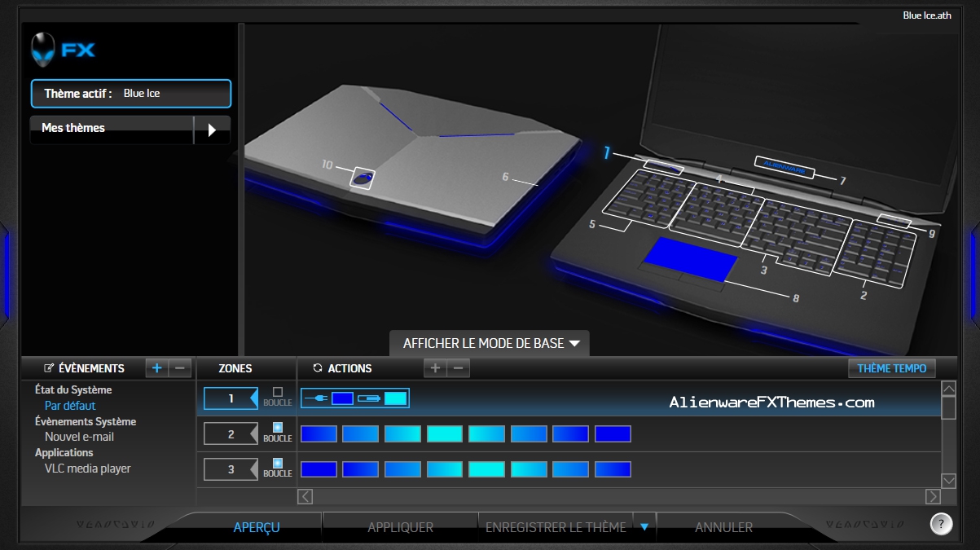Image resolution: width=980 pixels, height=550 pixels.
Task: Click the fourth swatch in zone 2 row
Action: (445, 434)
